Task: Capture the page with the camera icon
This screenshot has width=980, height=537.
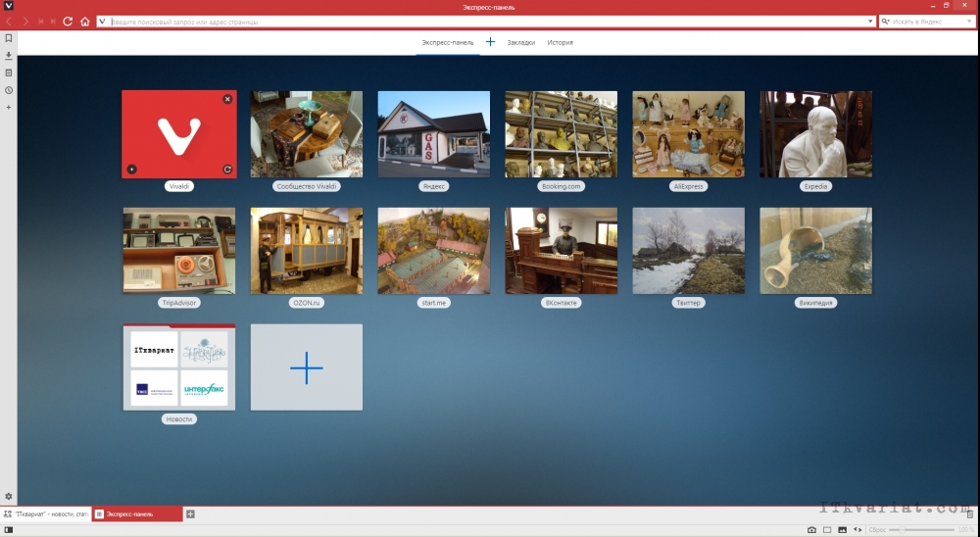Action: pos(811,530)
